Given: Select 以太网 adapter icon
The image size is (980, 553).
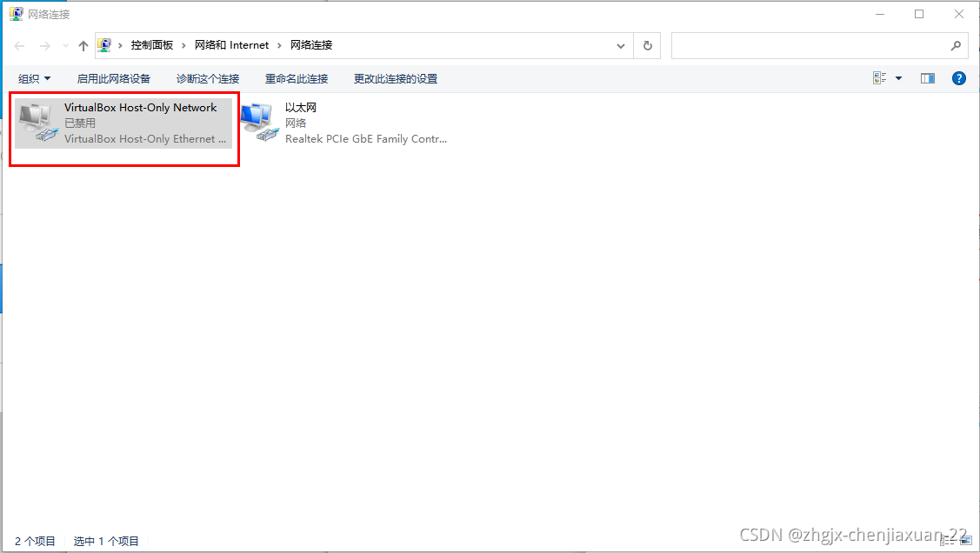Looking at the screenshot, I should [x=259, y=122].
